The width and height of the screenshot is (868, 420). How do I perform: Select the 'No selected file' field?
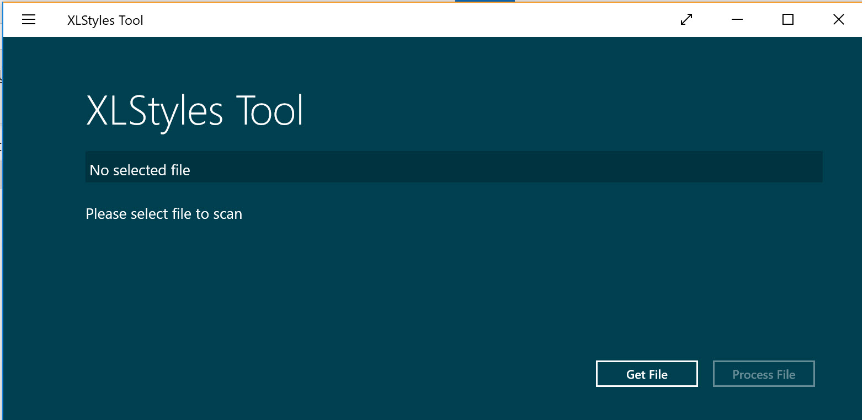(x=454, y=167)
